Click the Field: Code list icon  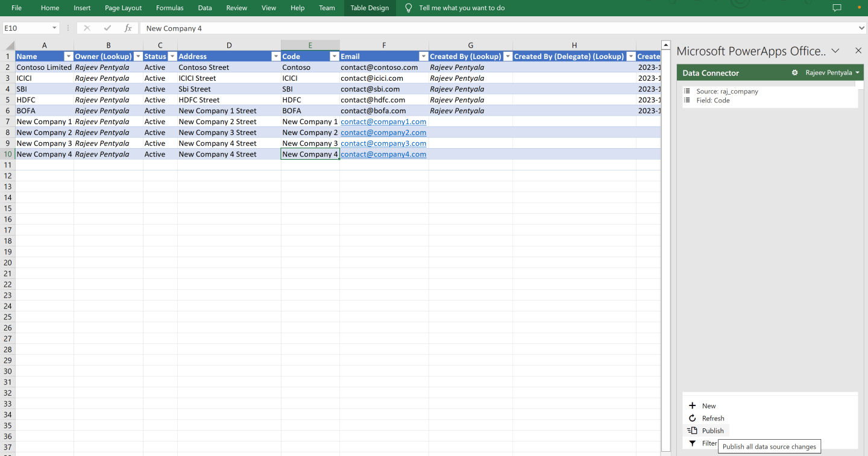pos(687,100)
